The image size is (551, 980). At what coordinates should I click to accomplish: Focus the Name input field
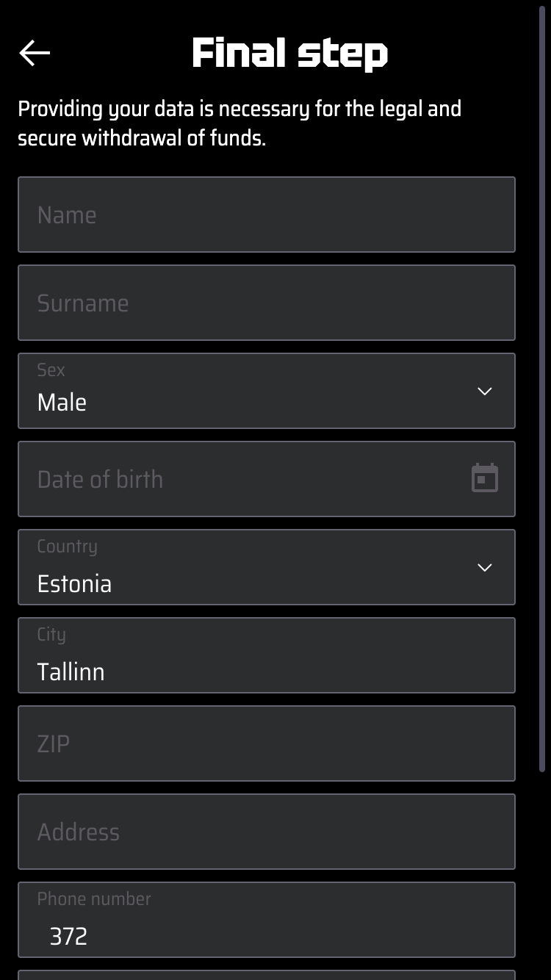pos(266,215)
